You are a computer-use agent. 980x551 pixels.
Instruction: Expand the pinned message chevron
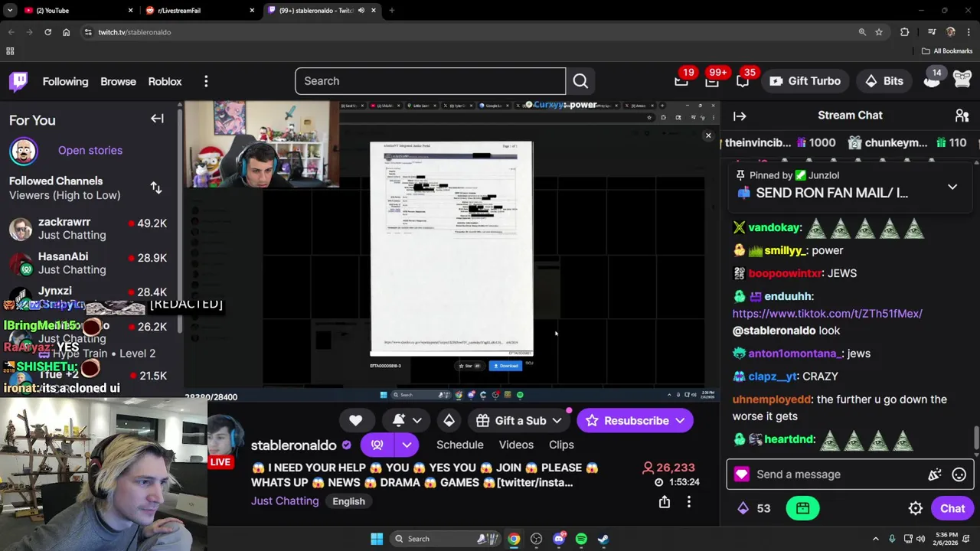pyautogui.click(x=952, y=187)
